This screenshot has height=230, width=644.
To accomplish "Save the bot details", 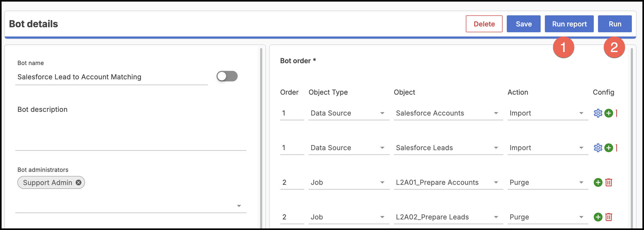I will point(523,24).
